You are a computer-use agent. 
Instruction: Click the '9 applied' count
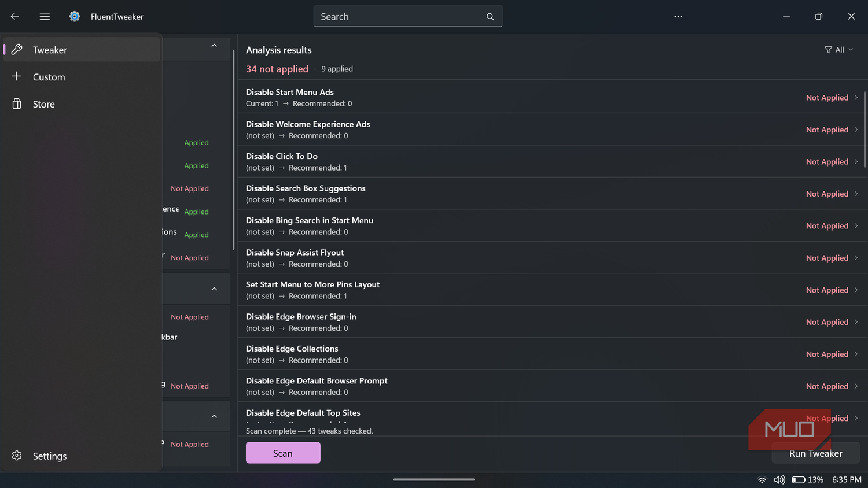(337, 69)
